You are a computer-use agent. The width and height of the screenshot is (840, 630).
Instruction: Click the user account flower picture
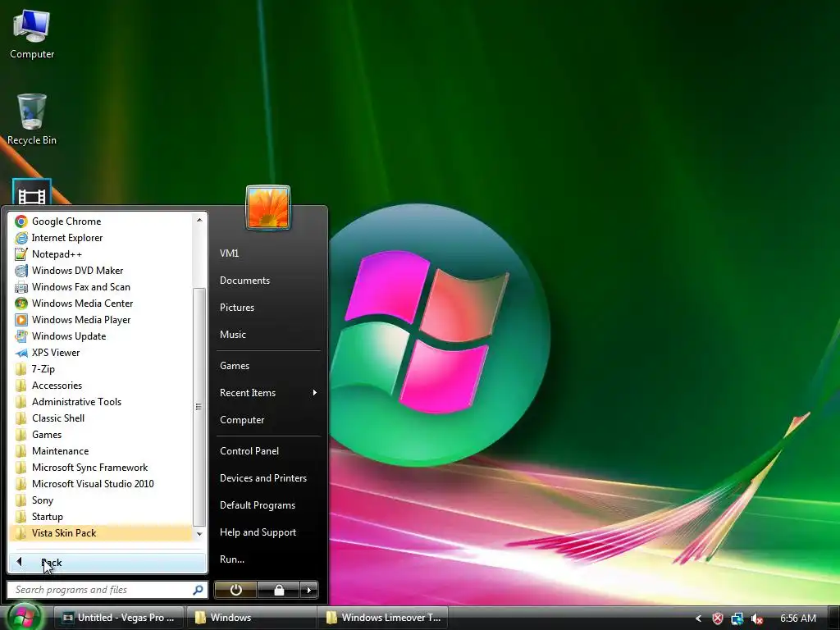point(268,208)
